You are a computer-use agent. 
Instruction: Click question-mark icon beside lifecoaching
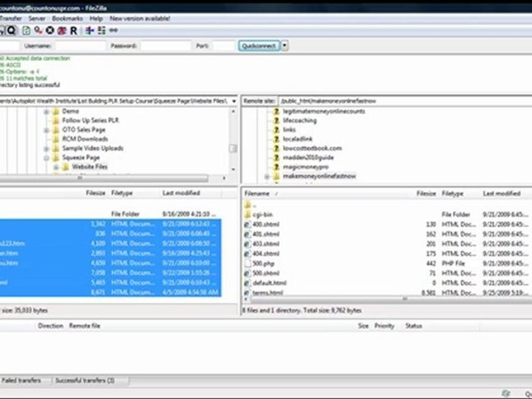pos(277,120)
